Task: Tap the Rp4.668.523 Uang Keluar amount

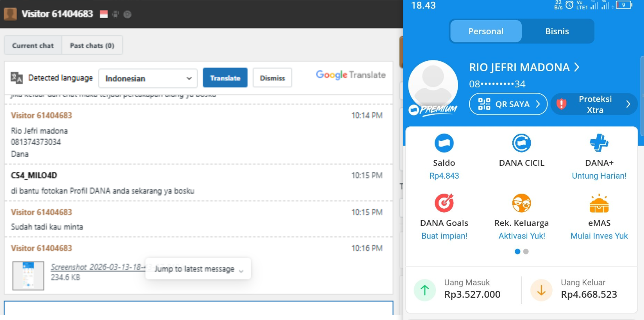Action: 589,295
